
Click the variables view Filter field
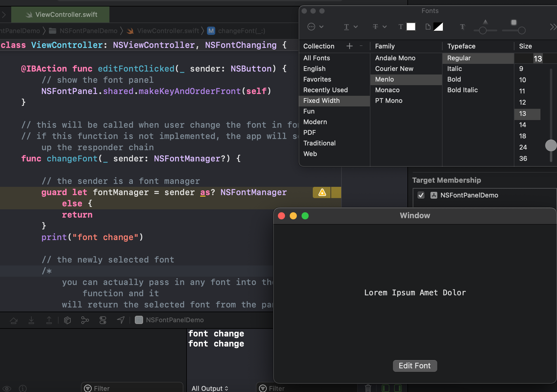point(132,388)
